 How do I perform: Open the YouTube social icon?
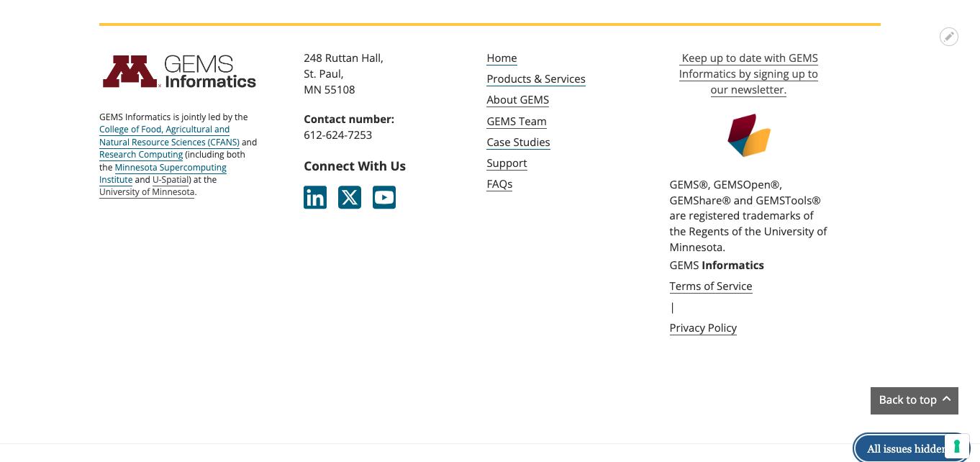point(384,197)
